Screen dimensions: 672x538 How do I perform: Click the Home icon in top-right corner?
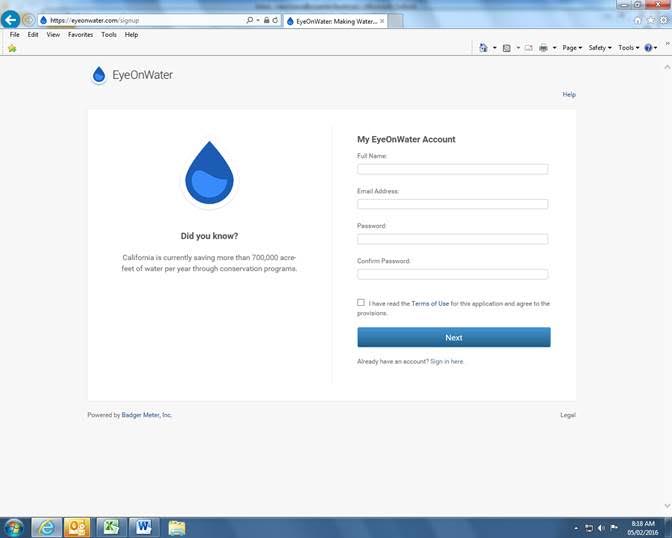coord(638,20)
